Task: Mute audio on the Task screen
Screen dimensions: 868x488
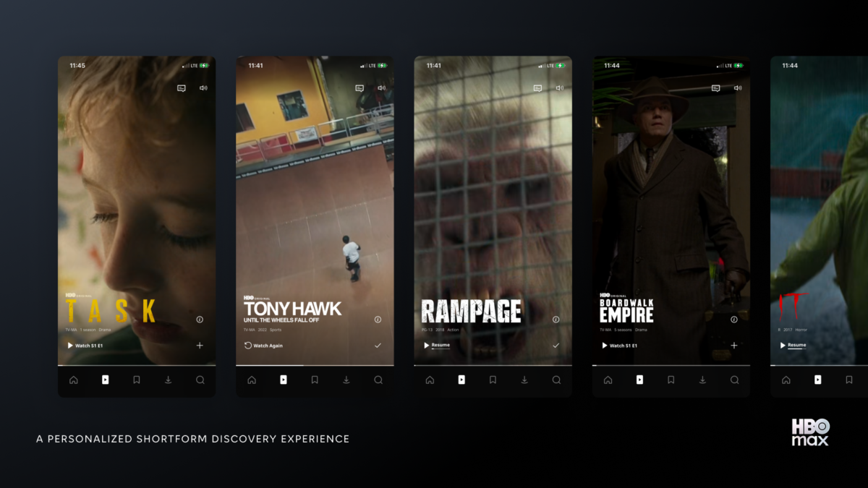Action: click(203, 88)
